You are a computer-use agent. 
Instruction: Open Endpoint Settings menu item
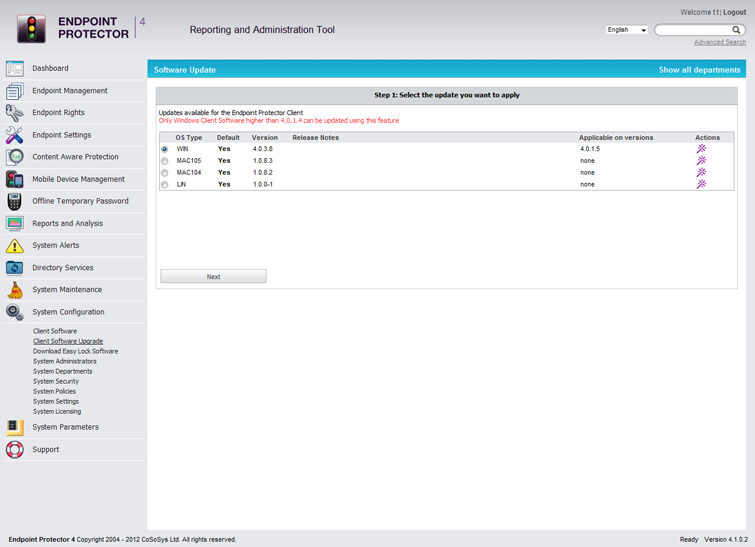pos(62,135)
